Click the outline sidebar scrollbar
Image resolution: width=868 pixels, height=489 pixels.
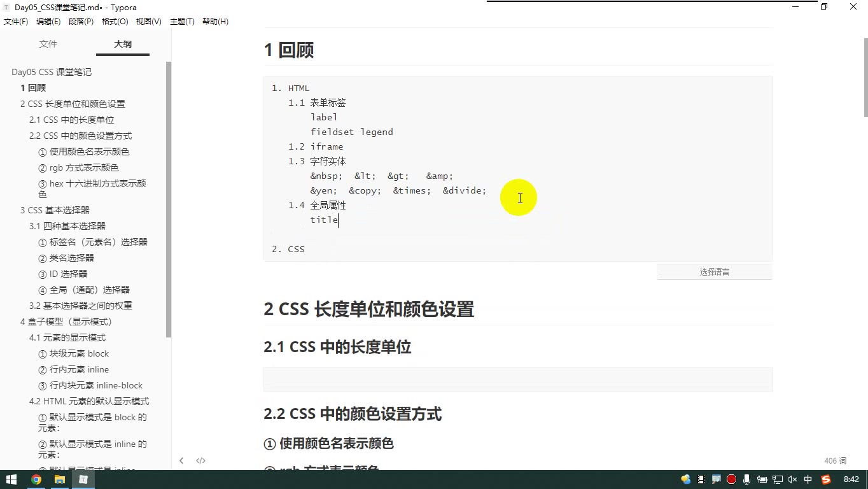(169, 199)
